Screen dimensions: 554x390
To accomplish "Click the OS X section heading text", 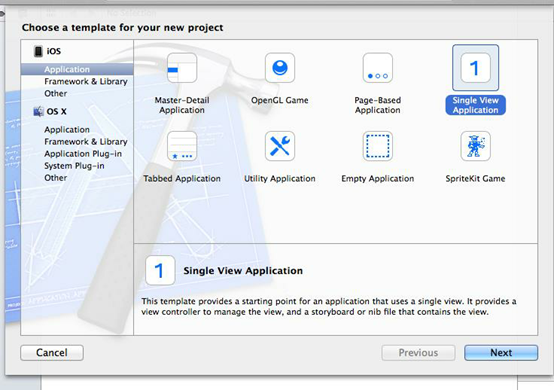I will click(57, 112).
